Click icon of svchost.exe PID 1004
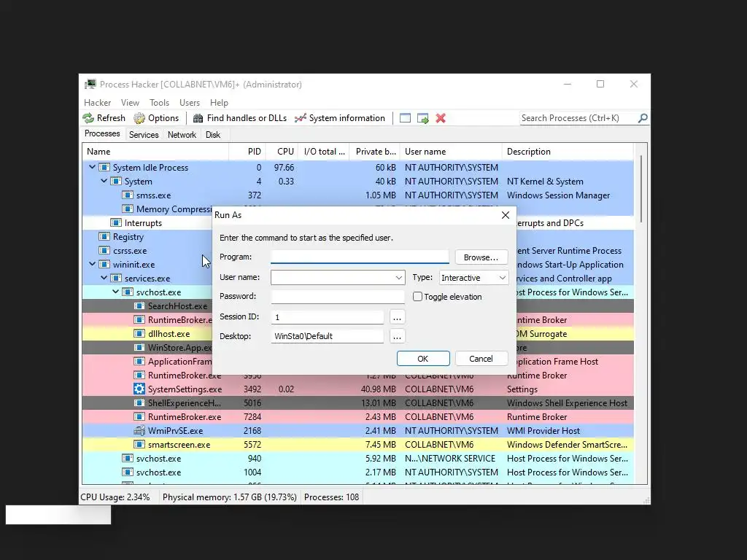Viewport: 747px width, 560px height. (127, 472)
